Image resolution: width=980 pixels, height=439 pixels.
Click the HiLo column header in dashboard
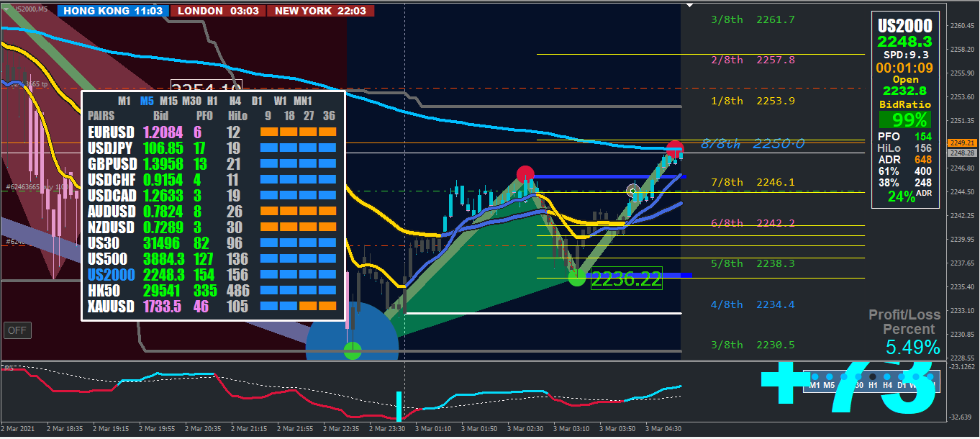(237, 115)
